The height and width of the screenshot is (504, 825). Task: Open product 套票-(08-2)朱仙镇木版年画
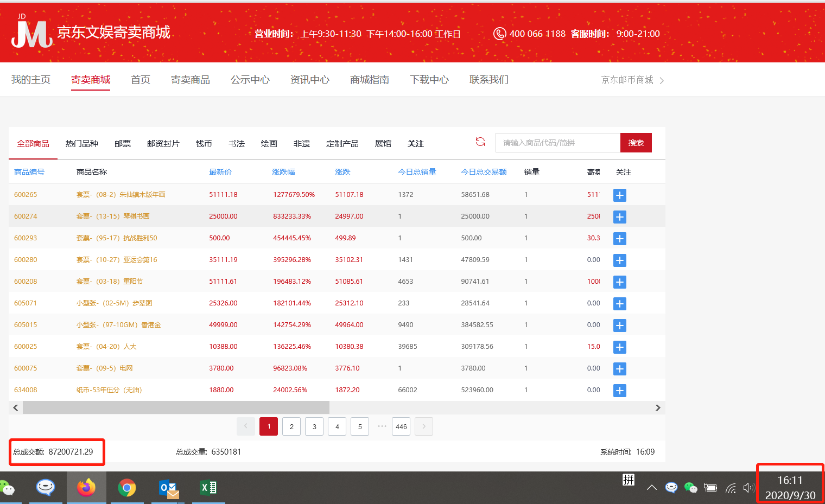(120, 195)
